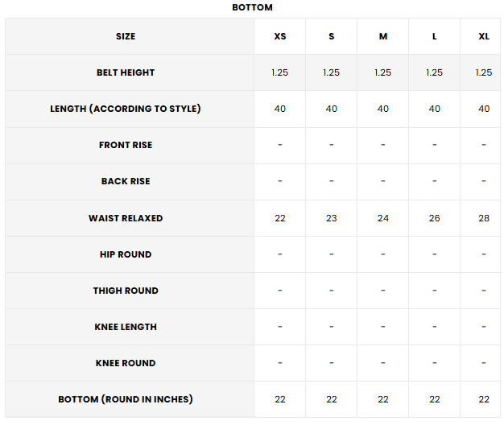Click the BELT HEIGHT row label
This screenshot has height=425, width=504.
[x=126, y=72]
